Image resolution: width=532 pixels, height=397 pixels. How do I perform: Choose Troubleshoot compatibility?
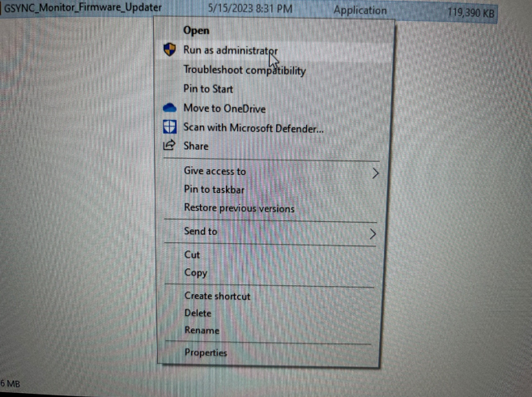[245, 70]
